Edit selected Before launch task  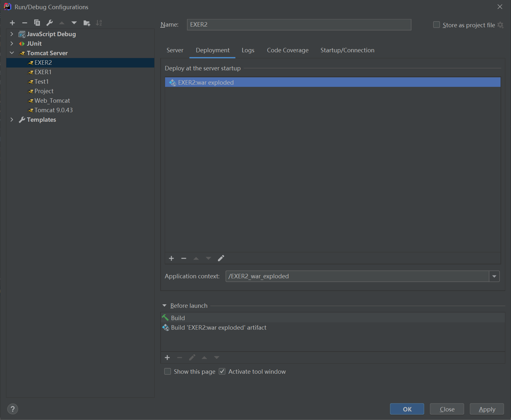(x=192, y=358)
